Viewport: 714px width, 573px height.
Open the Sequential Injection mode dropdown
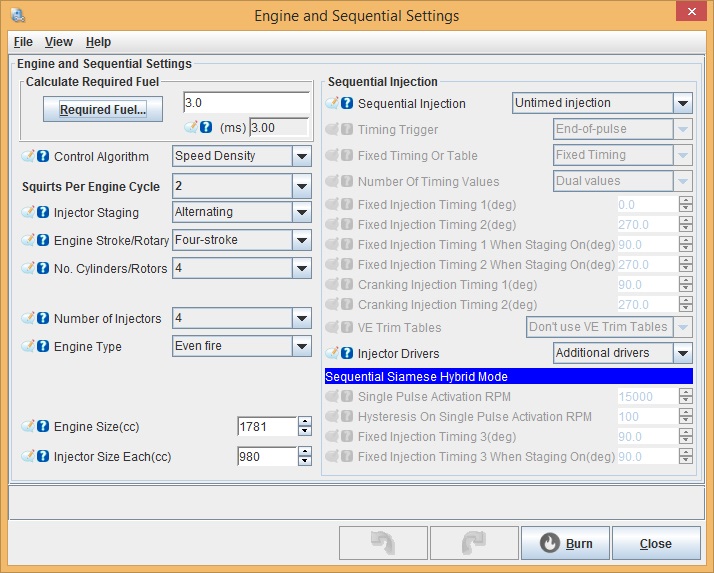(682, 103)
